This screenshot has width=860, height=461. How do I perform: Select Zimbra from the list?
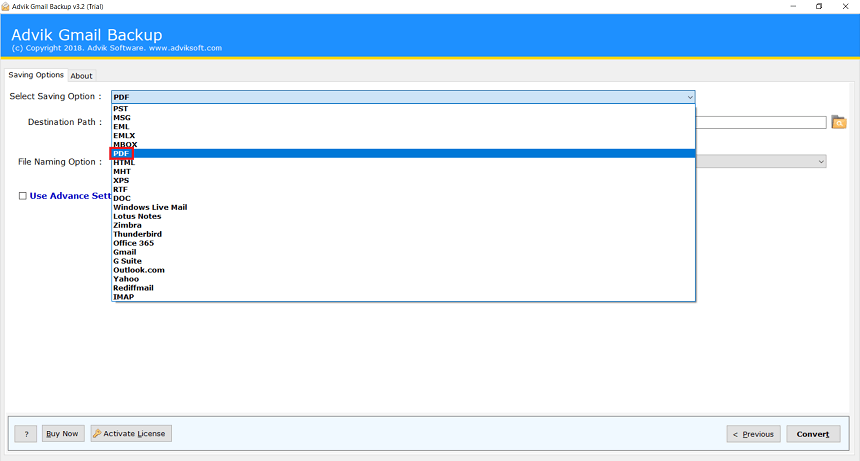[403, 225]
